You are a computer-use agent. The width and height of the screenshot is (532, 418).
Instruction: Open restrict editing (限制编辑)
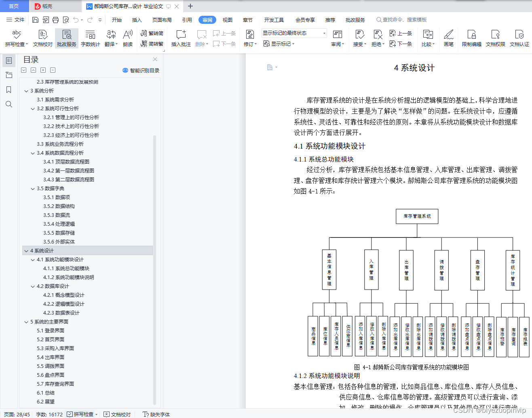[x=471, y=38]
